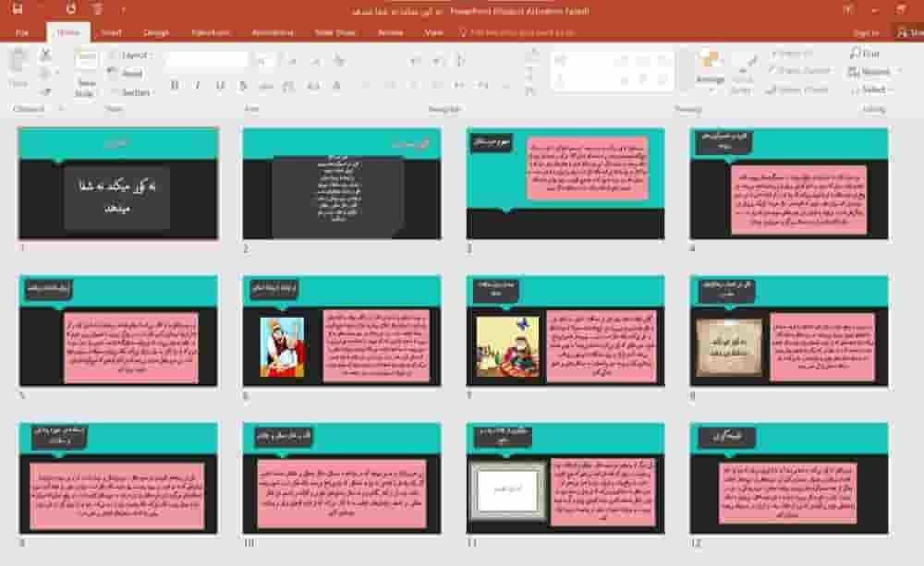Image resolution: width=924 pixels, height=566 pixels.
Task: Click Start From Beginning in the quick access toolbar
Action: pos(97,9)
